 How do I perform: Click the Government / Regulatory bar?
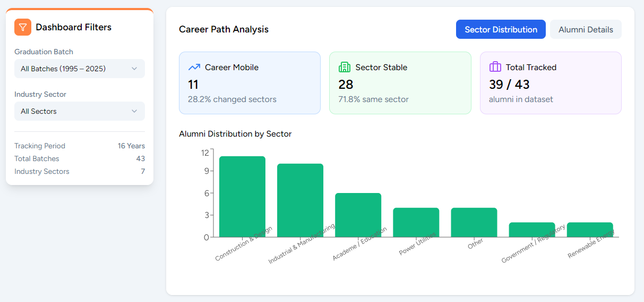pyautogui.click(x=531, y=230)
